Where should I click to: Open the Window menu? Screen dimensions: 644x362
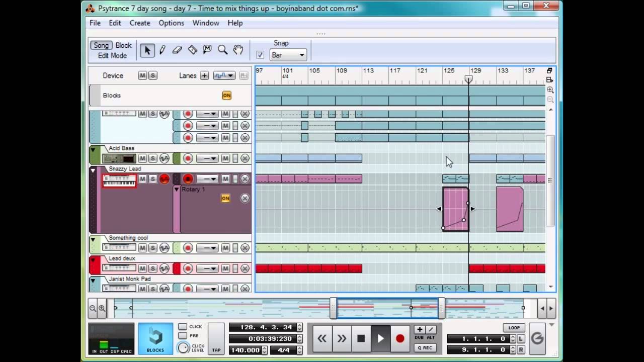pyautogui.click(x=206, y=23)
